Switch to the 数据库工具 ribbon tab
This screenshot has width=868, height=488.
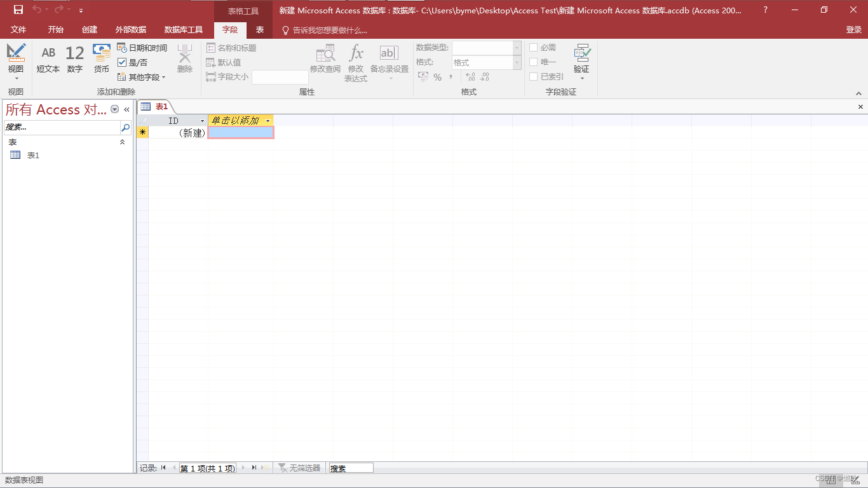(184, 30)
